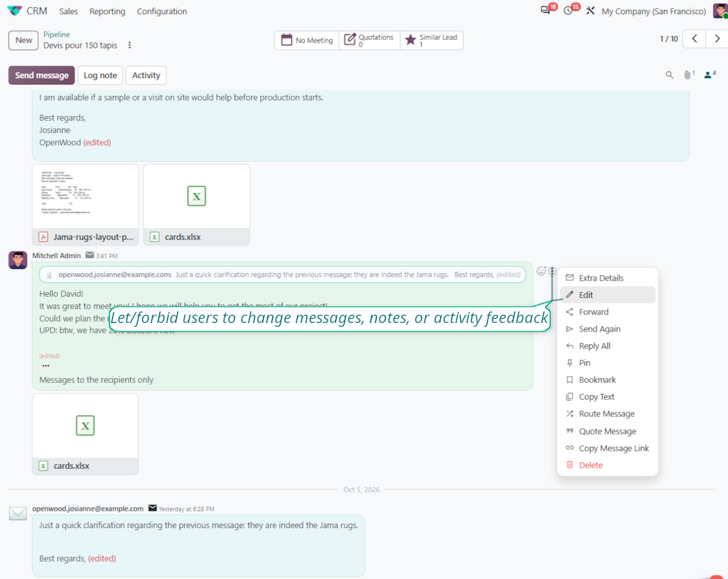Select Forward from message menu
Image resolution: width=728 pixels, height=579 pixels.
tap(608, 312)
